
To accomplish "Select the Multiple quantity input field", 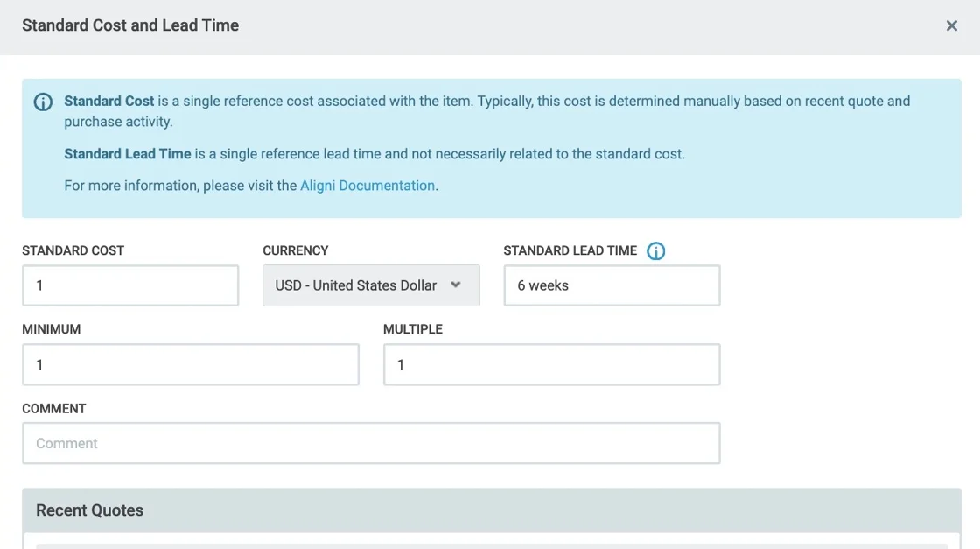I will [x=551, y=364].
